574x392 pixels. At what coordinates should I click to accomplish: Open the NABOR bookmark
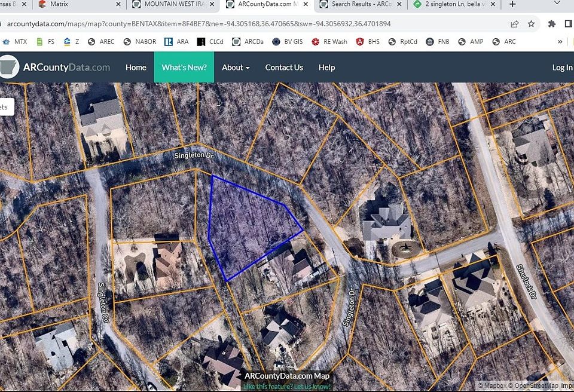140,42
